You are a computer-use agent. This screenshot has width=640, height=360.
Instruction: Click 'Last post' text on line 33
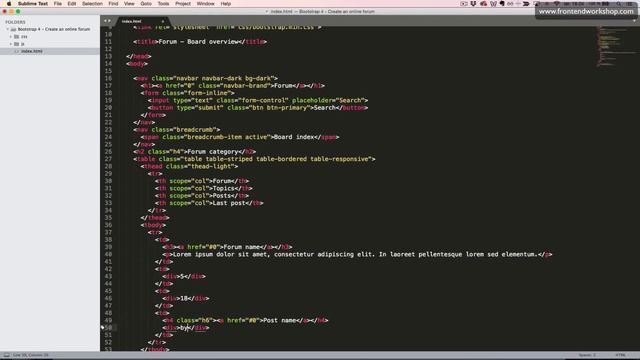click(229, 203)
